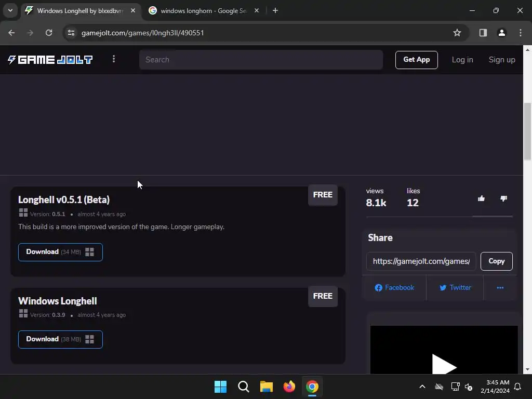Dislike the game with thumbs-down icon
This screenshot has height=399, width=532.
(x=503, y=198)
